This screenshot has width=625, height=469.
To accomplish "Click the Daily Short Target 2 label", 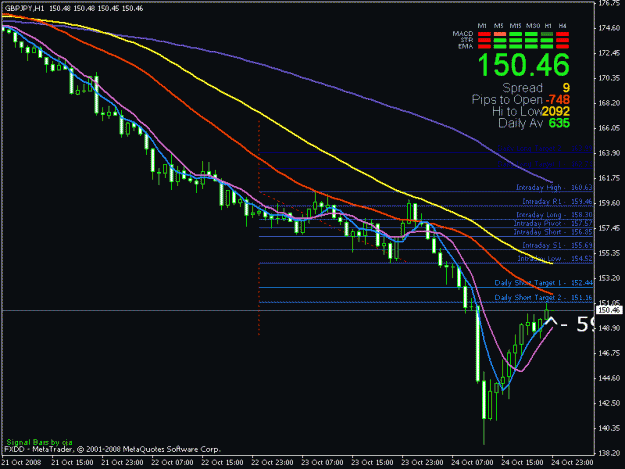I will (544, 298).
